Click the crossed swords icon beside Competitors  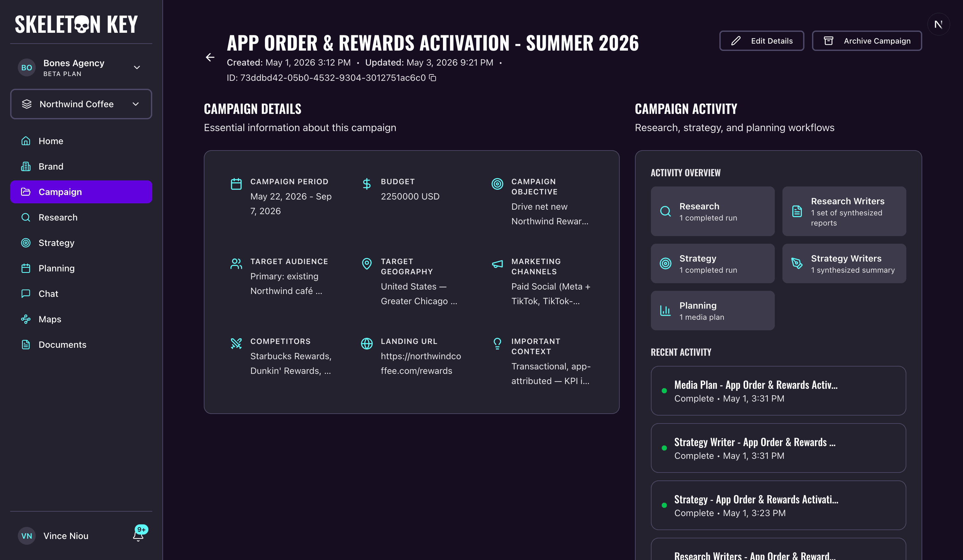(x=236, y=344)
